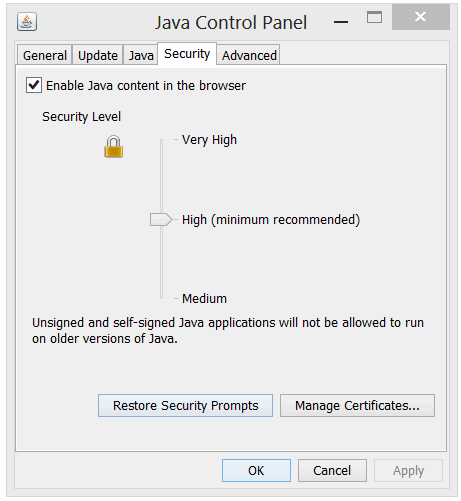The image size is (461, 501).
Task: Minimize the Java Control Panel window
Action: 341,22
